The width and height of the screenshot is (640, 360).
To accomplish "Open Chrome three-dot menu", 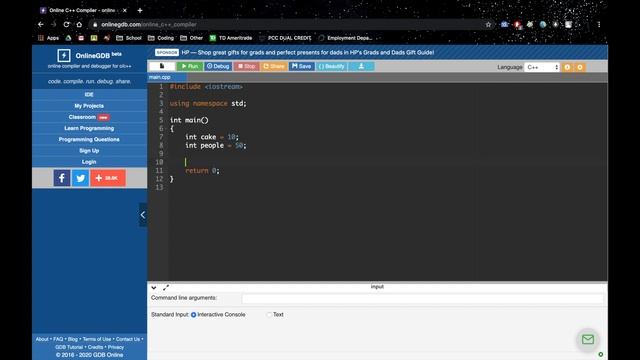I will coord(599,24).
